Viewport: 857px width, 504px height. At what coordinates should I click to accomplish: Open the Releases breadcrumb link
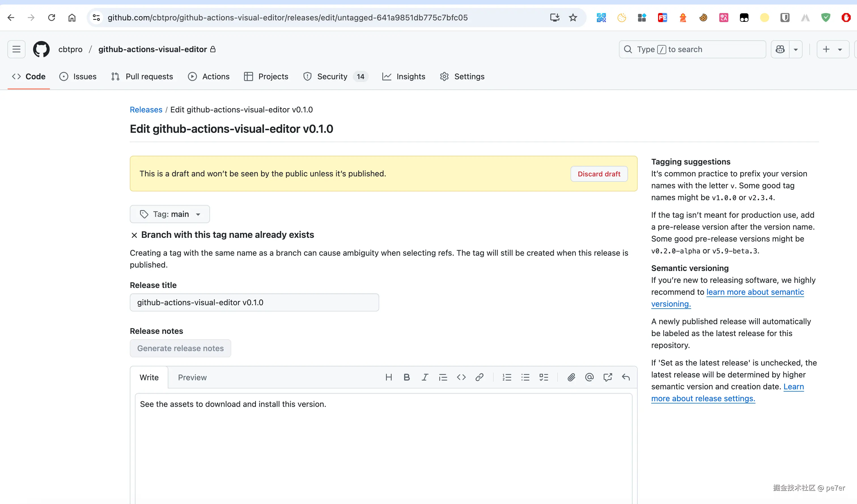(x=146, y=109)
